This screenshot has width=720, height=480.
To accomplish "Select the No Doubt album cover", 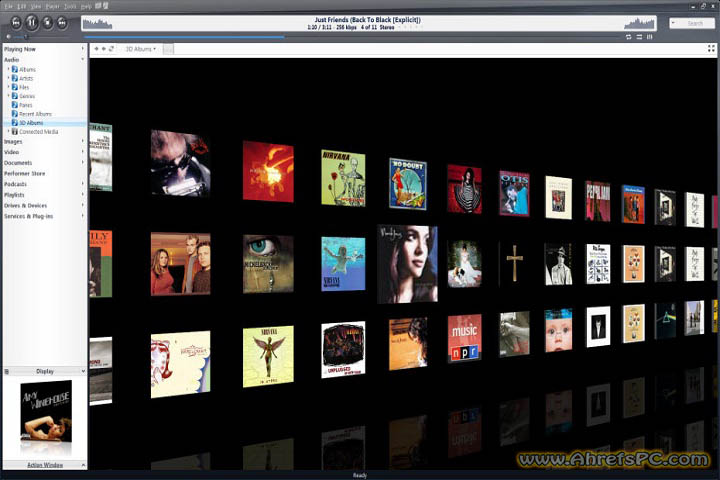I will [408, 184].
